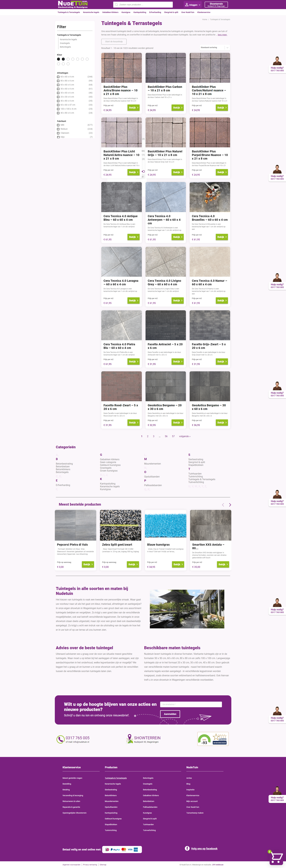The height and width of the screenshot is (868, 286).
Task: Open Meest gestelde vragen in the footer
Action: click(72, 778)
